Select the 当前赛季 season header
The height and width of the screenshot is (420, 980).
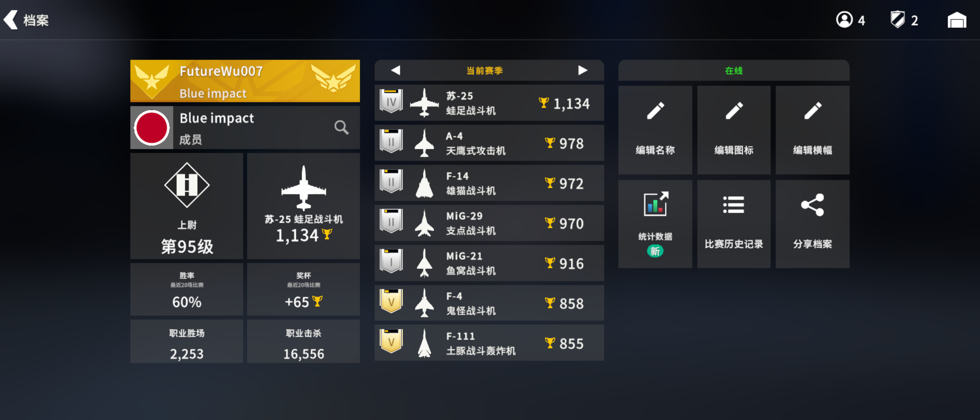pos(485,70)
